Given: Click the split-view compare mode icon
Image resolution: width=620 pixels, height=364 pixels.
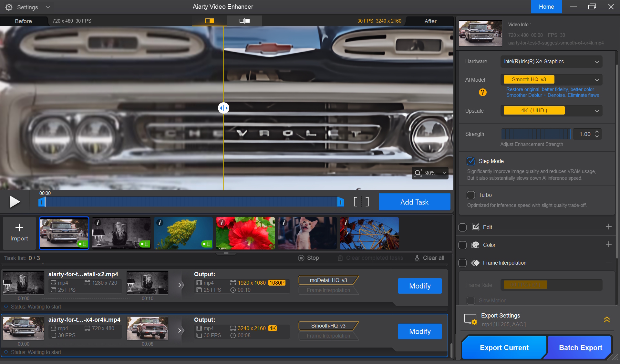Looking at the screenshot, I should [209, 21].
